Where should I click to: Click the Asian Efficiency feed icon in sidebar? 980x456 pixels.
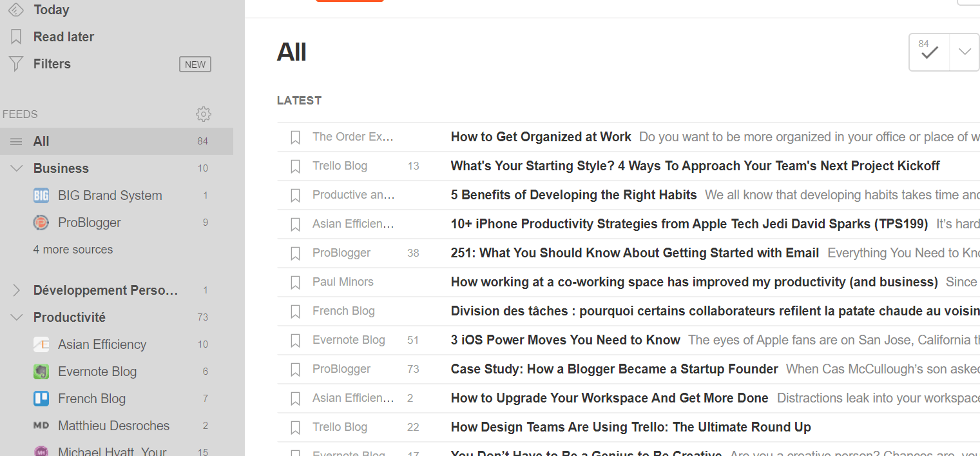(41, 344)
